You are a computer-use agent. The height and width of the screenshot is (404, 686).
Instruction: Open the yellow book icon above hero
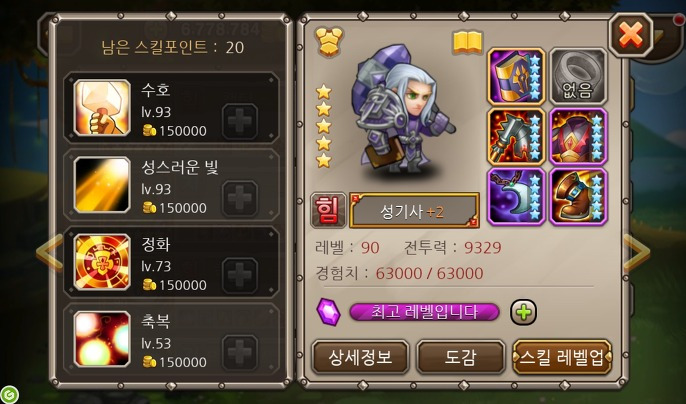click(x=467, y=42)
